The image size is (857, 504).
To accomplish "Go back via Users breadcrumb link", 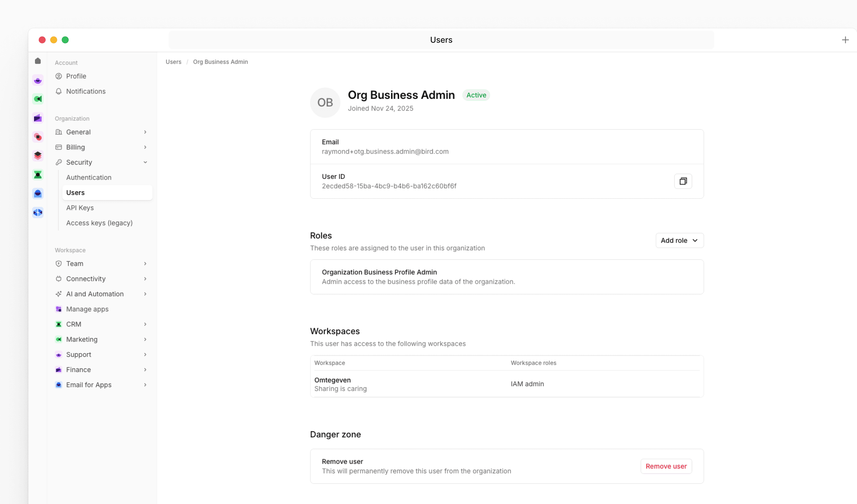I will pos(173,62).
